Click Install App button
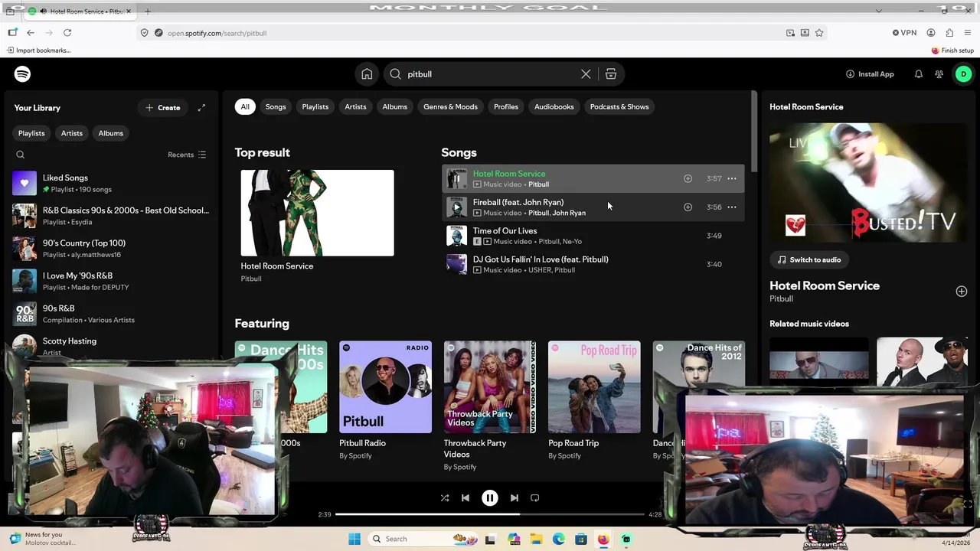 [x=870, y=74]
